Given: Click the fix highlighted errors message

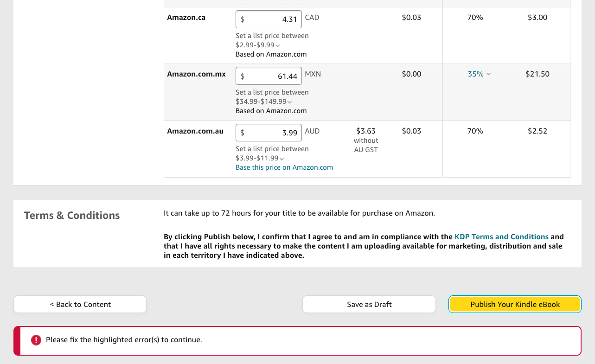Looking at the screenshot, I should coord(124,340).
